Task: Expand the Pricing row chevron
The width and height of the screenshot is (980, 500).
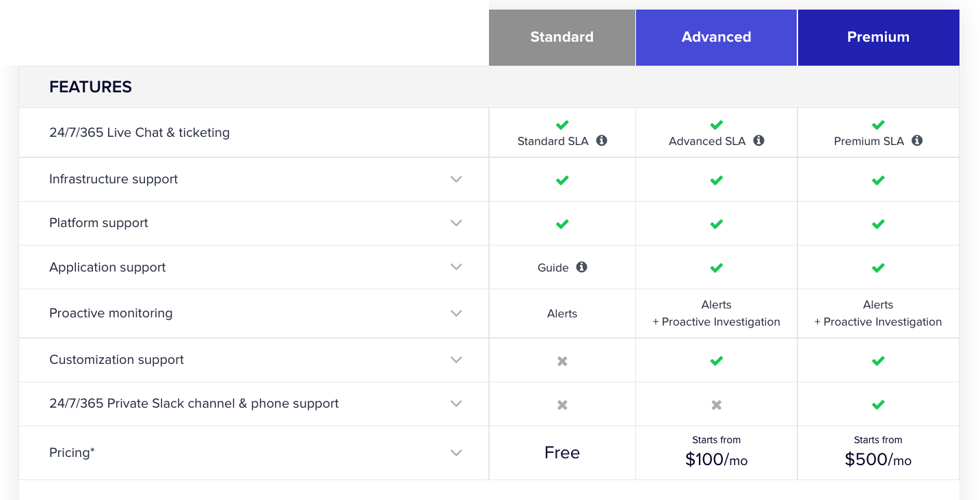Action: click(x=456, y=453)
